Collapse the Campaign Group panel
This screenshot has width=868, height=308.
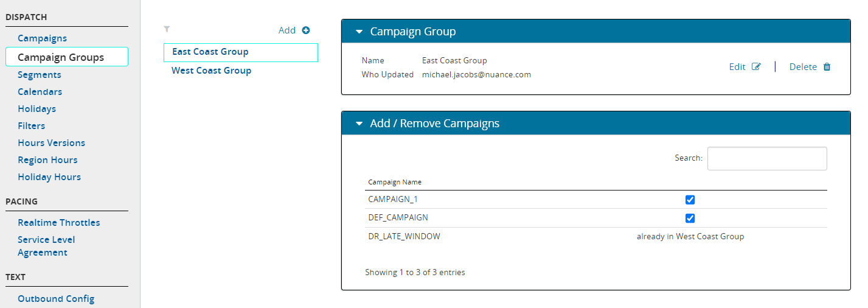pos(359,32)
